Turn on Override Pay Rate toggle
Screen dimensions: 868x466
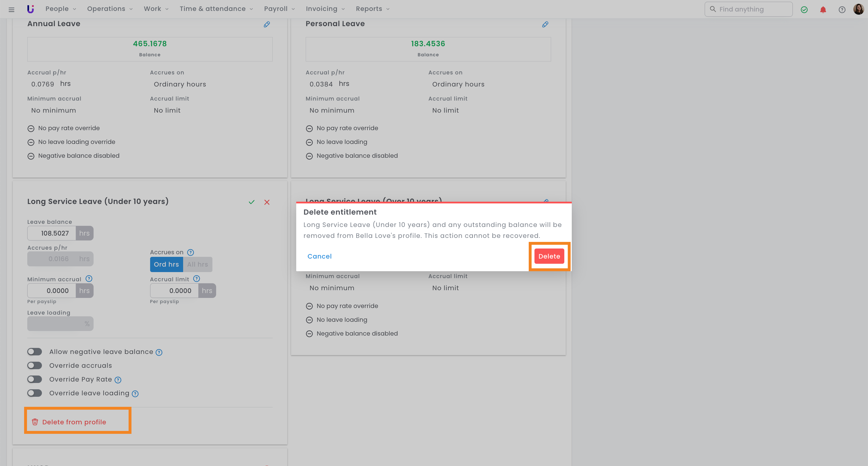point(35,379)
